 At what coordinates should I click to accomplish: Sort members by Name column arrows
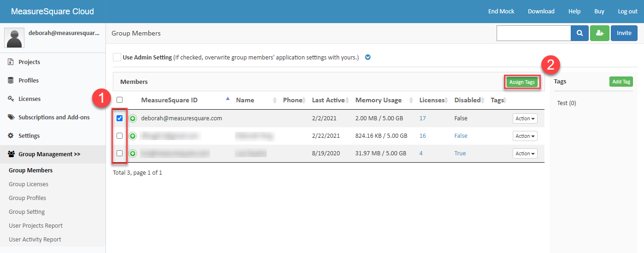(275, 100)
